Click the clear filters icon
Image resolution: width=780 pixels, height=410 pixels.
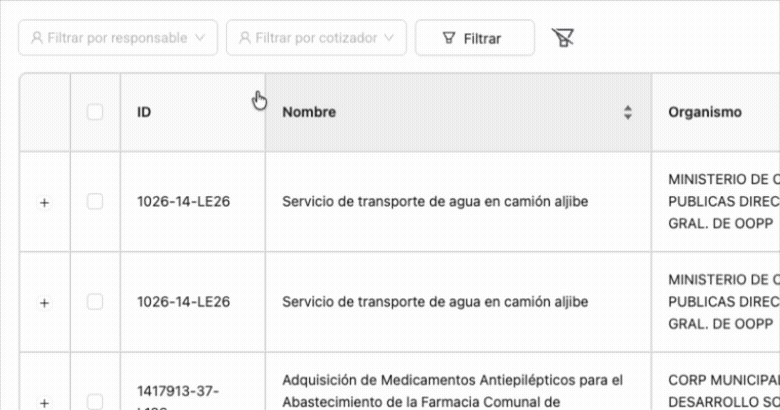click(563, 38)
